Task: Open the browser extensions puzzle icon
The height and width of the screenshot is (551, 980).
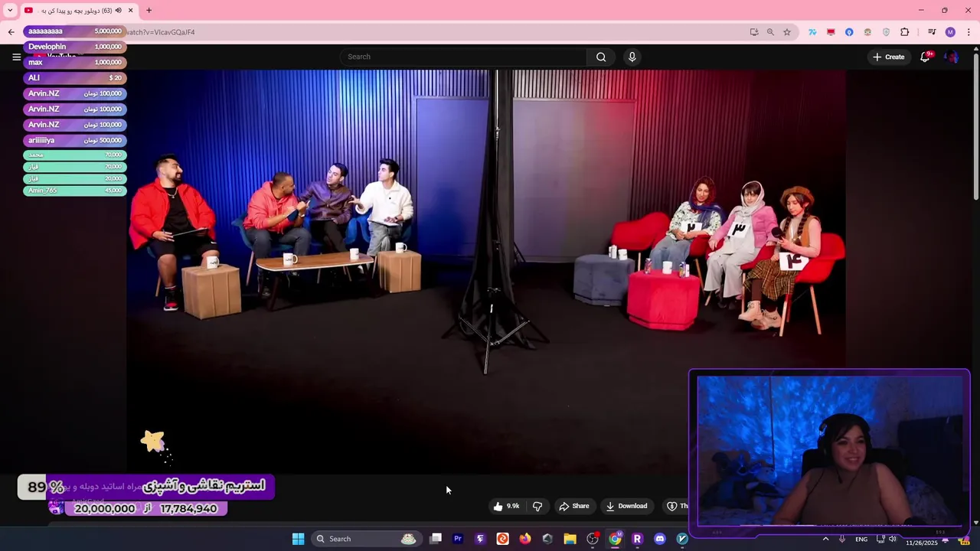Action: [x=905, y=32]
